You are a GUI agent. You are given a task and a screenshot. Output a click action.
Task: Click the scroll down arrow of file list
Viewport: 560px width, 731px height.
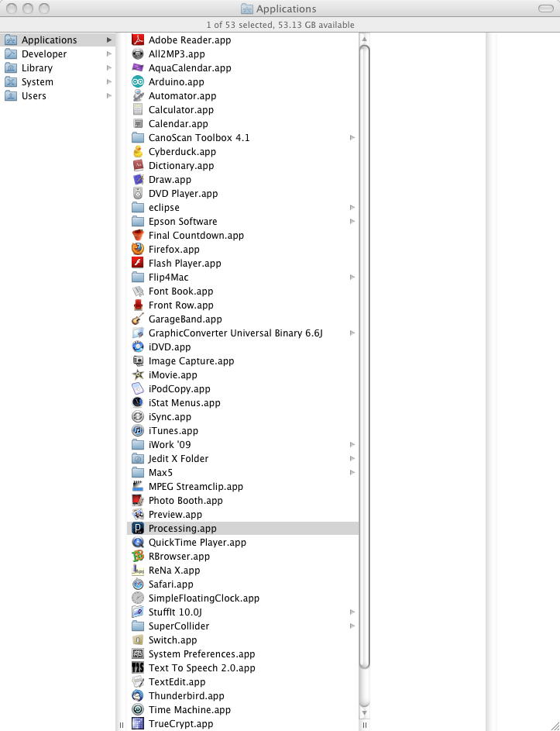[364, 713]
